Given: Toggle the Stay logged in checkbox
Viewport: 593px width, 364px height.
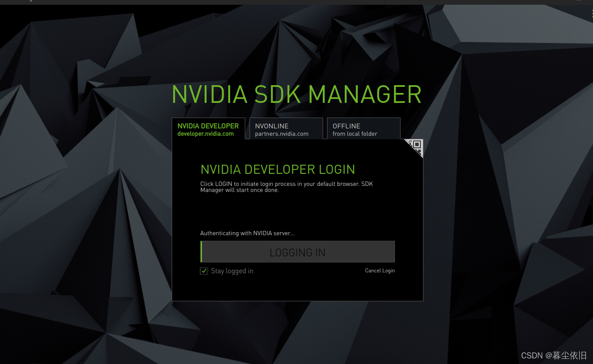Looking at the screenshot, I should pos(204,271).
